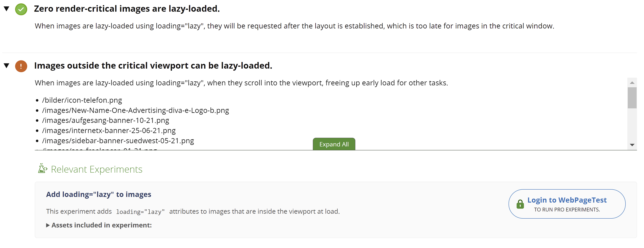Click the green padlock icon
The width and height of the screenshot is (644, 248).
[520, 204]
